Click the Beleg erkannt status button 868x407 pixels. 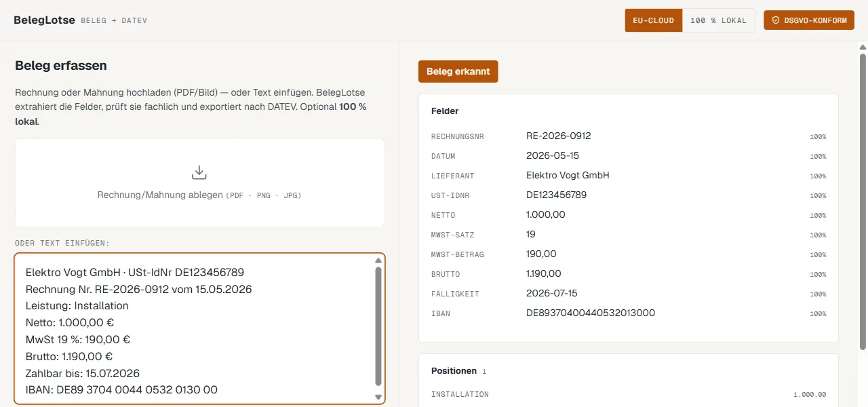[x=458, y=71]
